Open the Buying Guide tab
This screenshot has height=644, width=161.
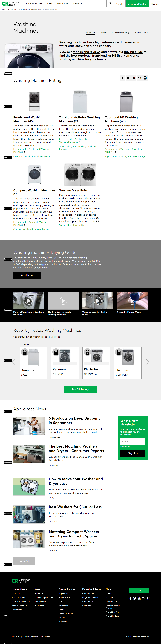point(141,33)
